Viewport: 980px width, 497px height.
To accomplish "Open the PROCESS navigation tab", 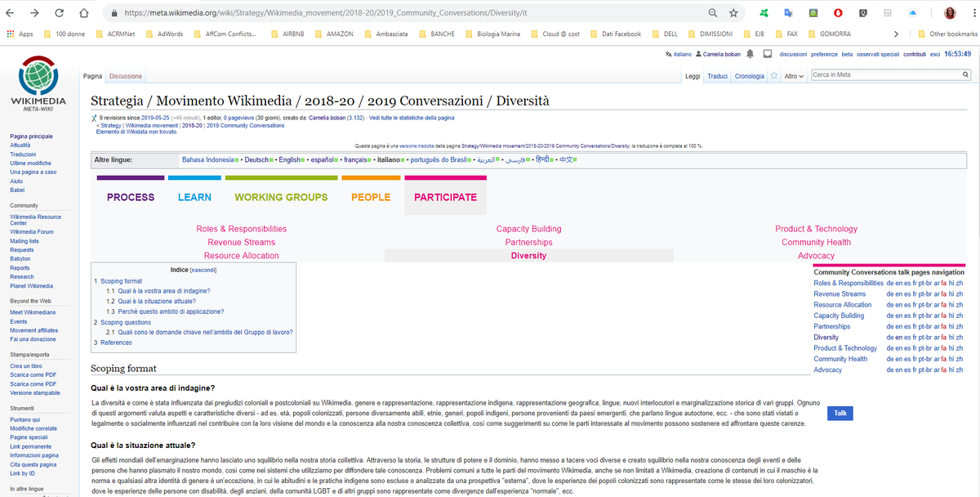I will pyautogui.click(x=131, y=197).
